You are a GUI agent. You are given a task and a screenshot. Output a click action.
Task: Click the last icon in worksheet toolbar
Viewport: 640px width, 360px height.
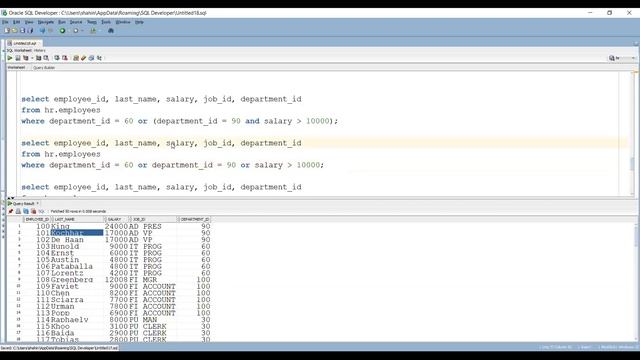coord(99,58)
